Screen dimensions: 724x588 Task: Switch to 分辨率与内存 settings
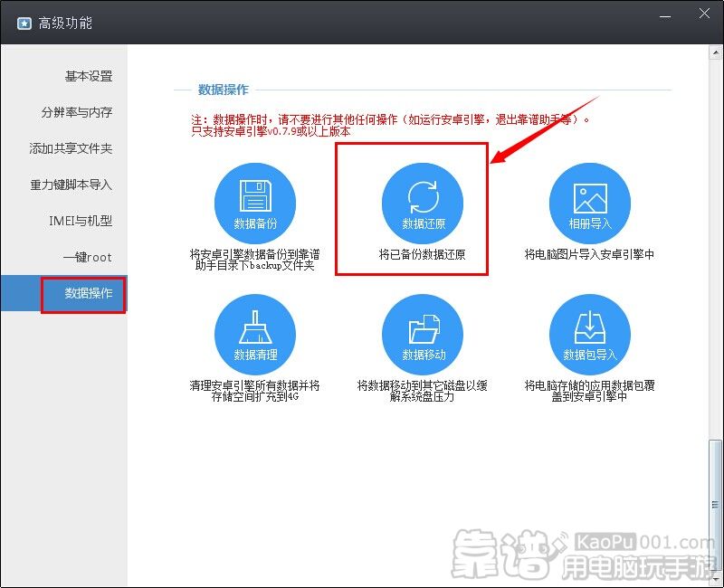[x=63, y=112]
